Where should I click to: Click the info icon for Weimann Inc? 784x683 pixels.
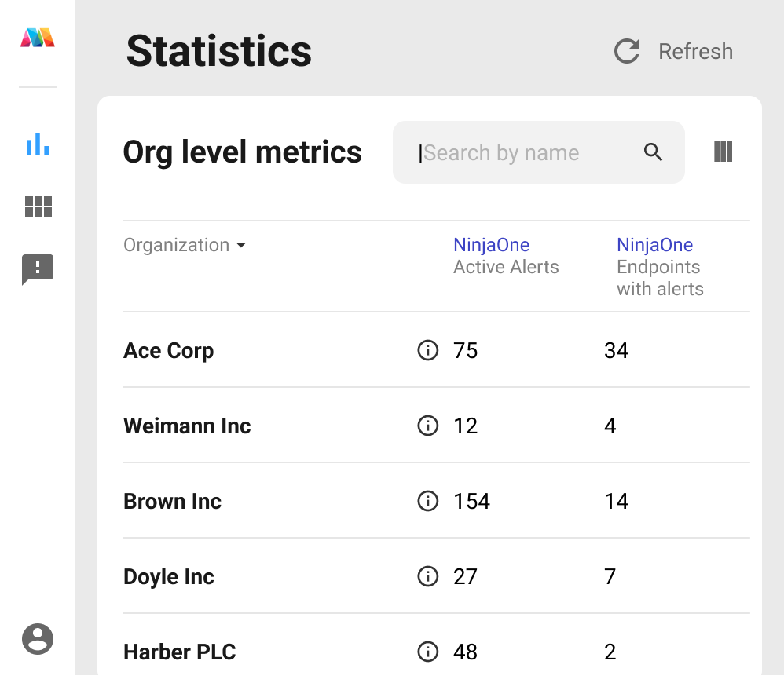(x=427, y=426)
